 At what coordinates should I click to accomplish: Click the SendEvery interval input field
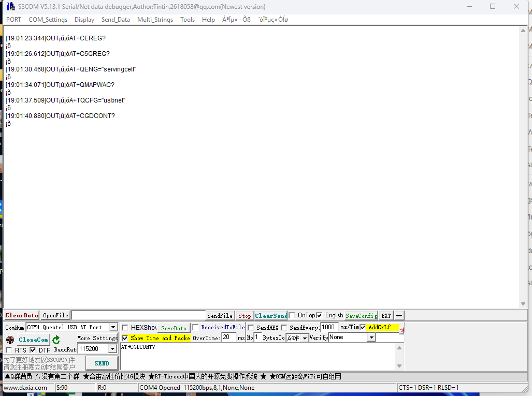329,327
